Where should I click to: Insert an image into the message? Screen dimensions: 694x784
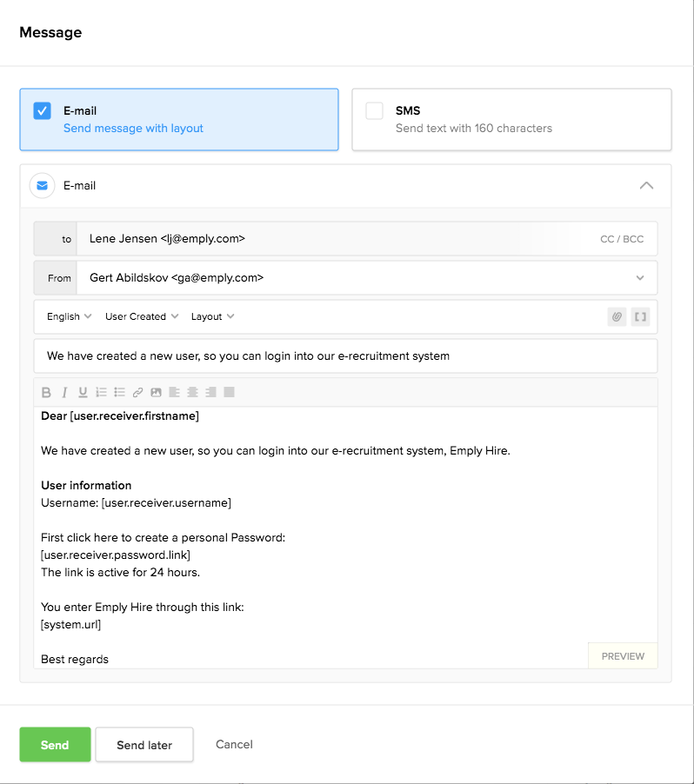[156, 392]
